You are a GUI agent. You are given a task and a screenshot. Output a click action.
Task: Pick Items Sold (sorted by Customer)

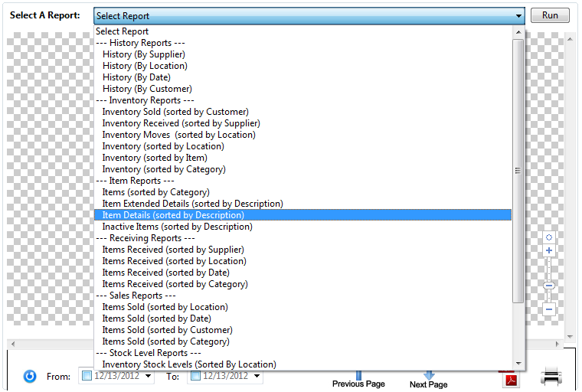point(166,330)
